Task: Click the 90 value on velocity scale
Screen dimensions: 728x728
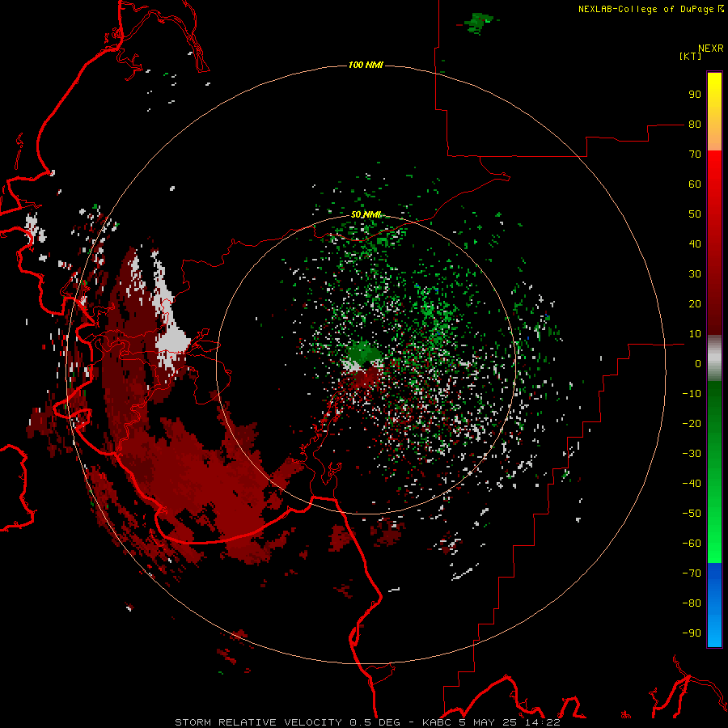Action: (x=695, y=95)
